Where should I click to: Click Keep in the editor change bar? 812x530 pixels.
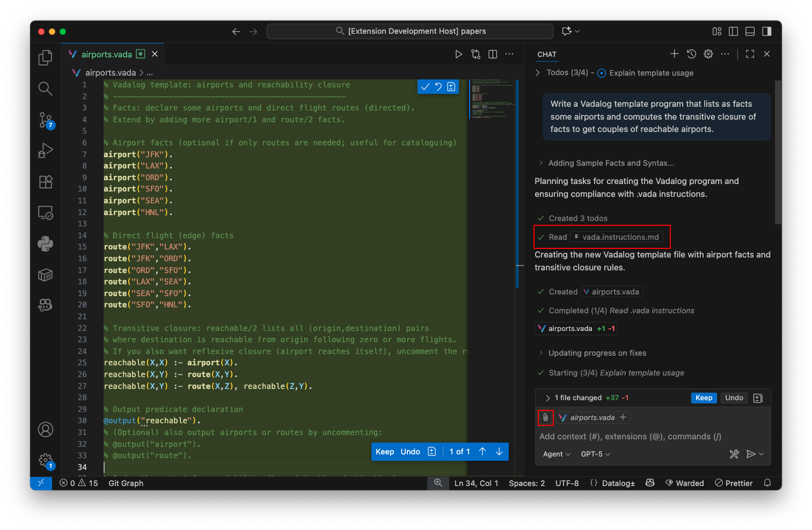385,452
